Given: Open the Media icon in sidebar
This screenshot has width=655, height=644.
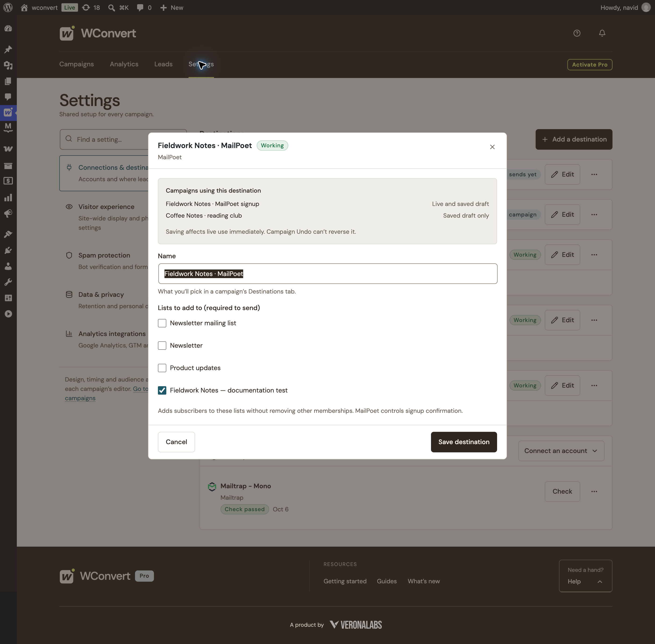Looking at the screenshot, I should coord(8,65).
